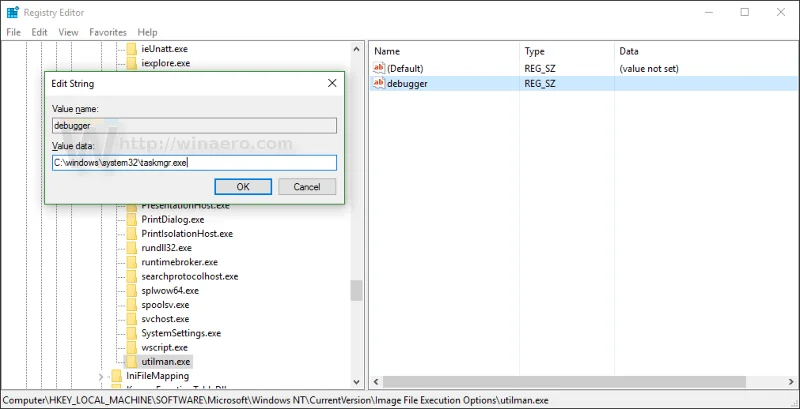Click the PrintDialog.exe key name
Image resolution: width=800 pixels, height=409 pixels.
pos(172,219)
